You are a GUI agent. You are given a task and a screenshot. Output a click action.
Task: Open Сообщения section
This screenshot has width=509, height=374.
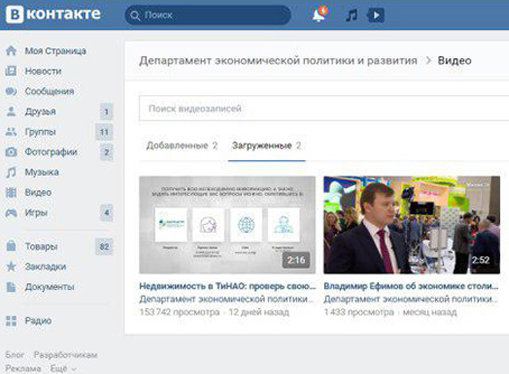(49, 91)
